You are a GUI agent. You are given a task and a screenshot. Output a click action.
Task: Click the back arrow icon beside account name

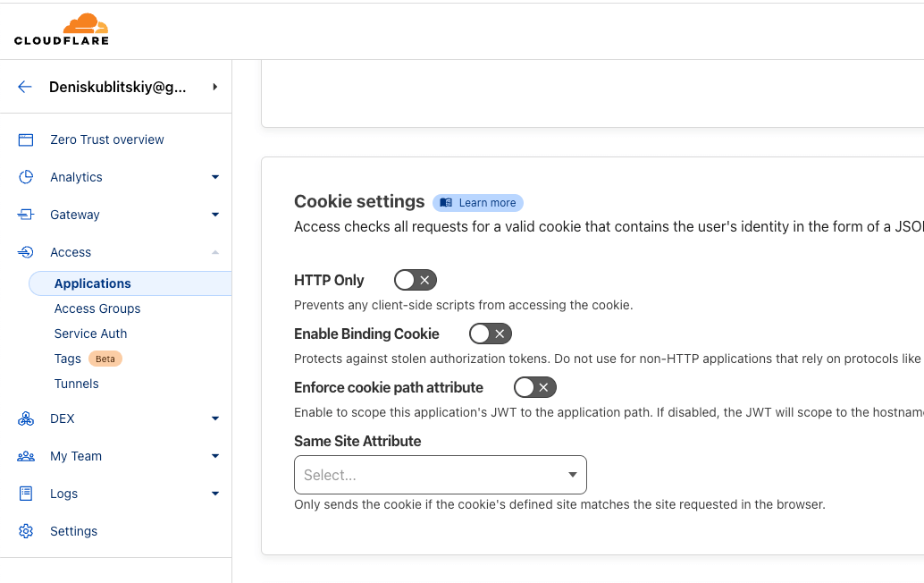pos(25,87)
